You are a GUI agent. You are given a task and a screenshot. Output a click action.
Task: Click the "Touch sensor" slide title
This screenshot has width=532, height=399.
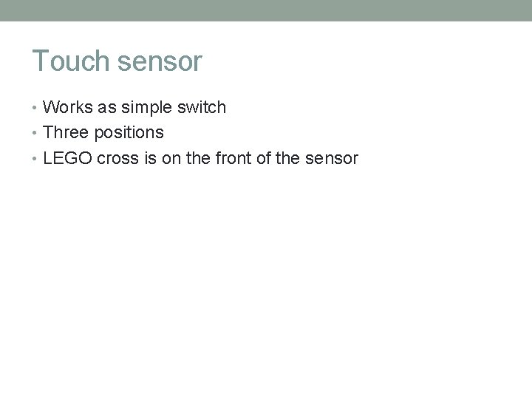pos(117,61)
